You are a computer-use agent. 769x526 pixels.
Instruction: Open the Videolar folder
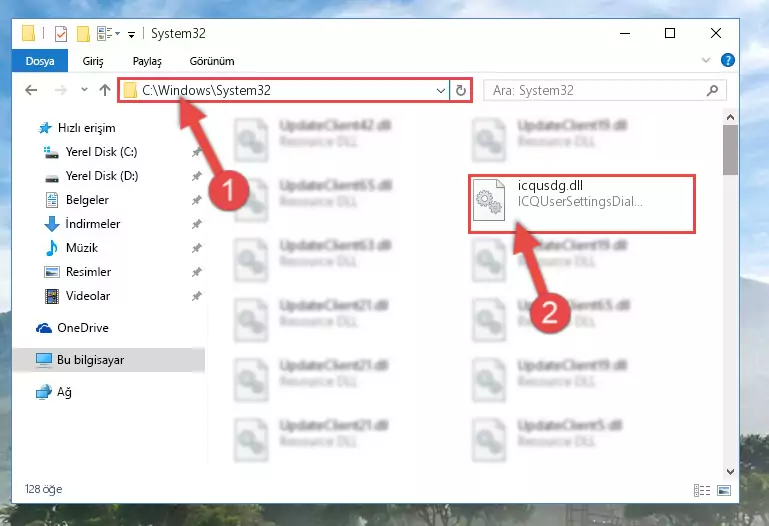(88, 296)
